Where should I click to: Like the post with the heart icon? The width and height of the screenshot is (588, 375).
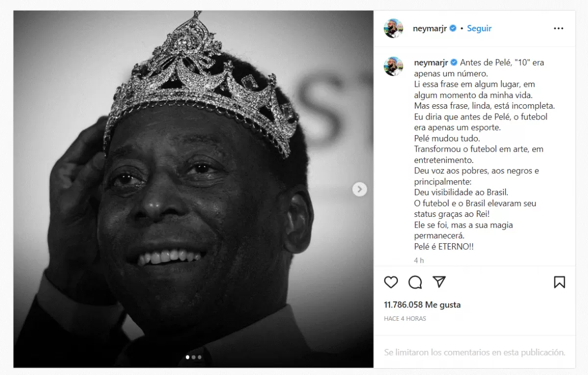point(391,282)
